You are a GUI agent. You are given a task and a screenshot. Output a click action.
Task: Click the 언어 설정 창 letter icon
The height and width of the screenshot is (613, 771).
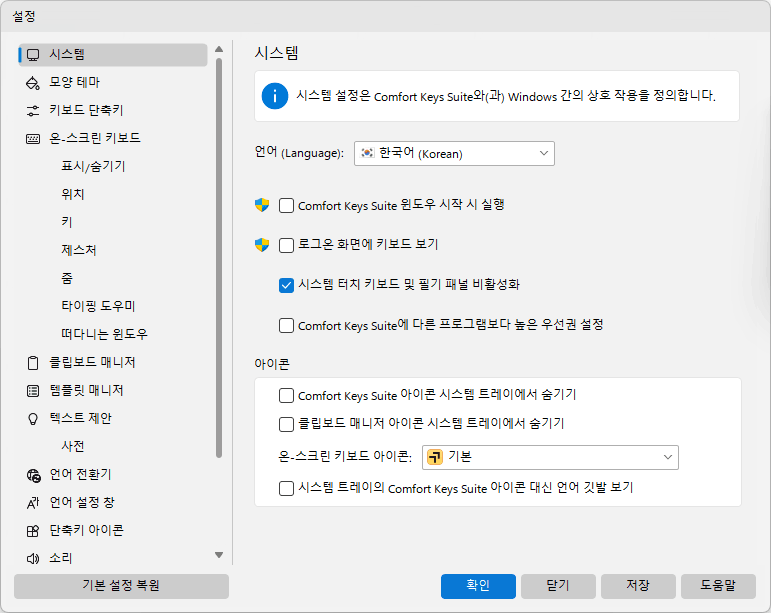(x=33, y=503)
